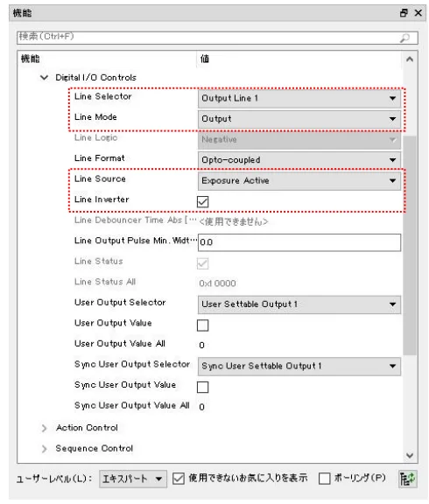Open the Sync User Output Selector dropdown
The image size is (429, 504).
[x=299, y=366]
